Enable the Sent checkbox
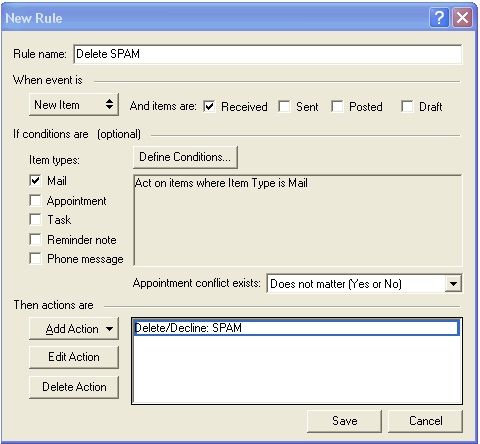This screenshot has width=480, height=444. click(284, 107)
